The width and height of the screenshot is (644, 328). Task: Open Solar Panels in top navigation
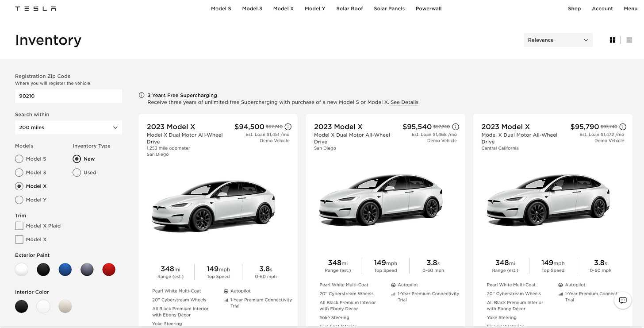(x=389, y=8)
